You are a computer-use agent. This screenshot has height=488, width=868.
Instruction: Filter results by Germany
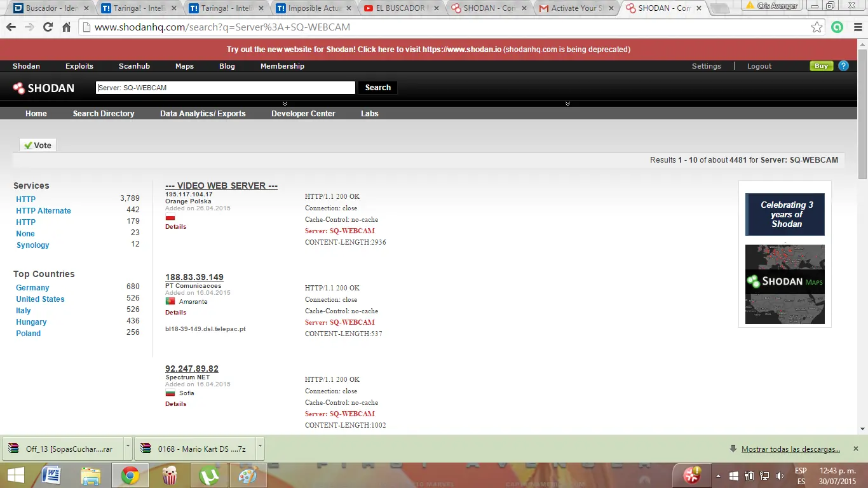[x=32, y=288]
